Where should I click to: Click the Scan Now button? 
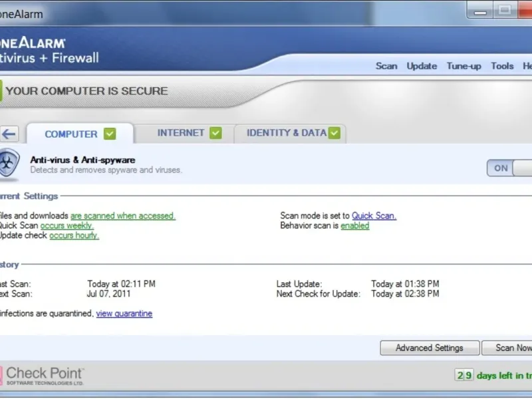pos(507,348)
